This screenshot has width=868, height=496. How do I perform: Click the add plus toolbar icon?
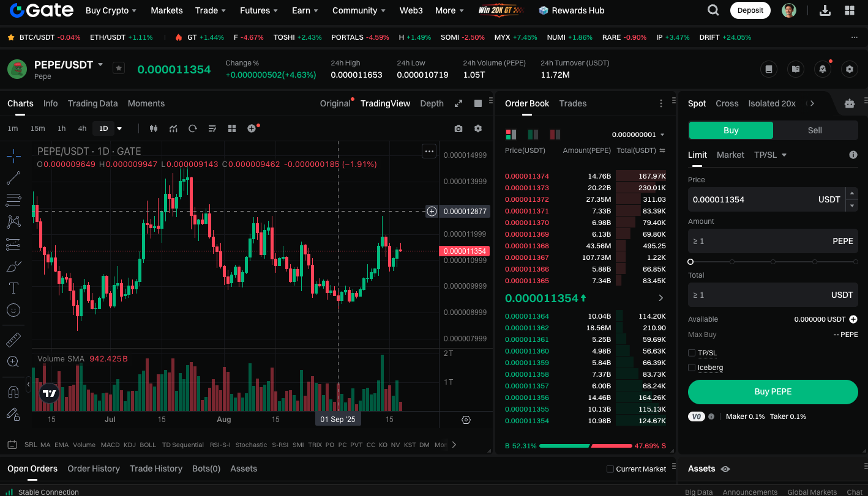(252, 128)
